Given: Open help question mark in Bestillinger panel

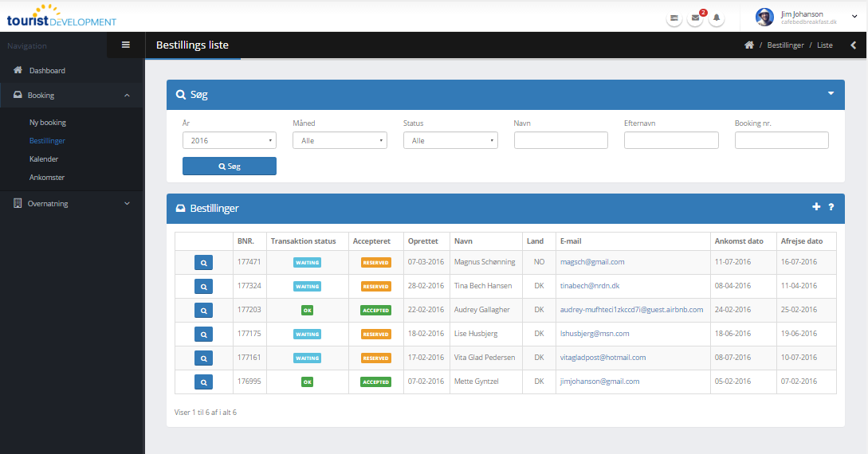Looking at the screenshot, I should point(831,207).
